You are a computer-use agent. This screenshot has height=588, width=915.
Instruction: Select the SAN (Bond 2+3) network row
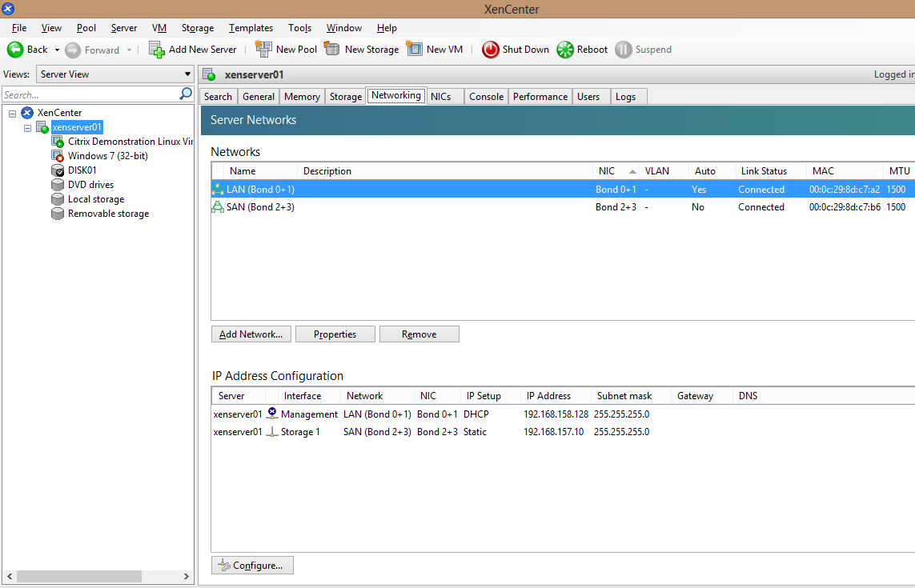[260, 207]
